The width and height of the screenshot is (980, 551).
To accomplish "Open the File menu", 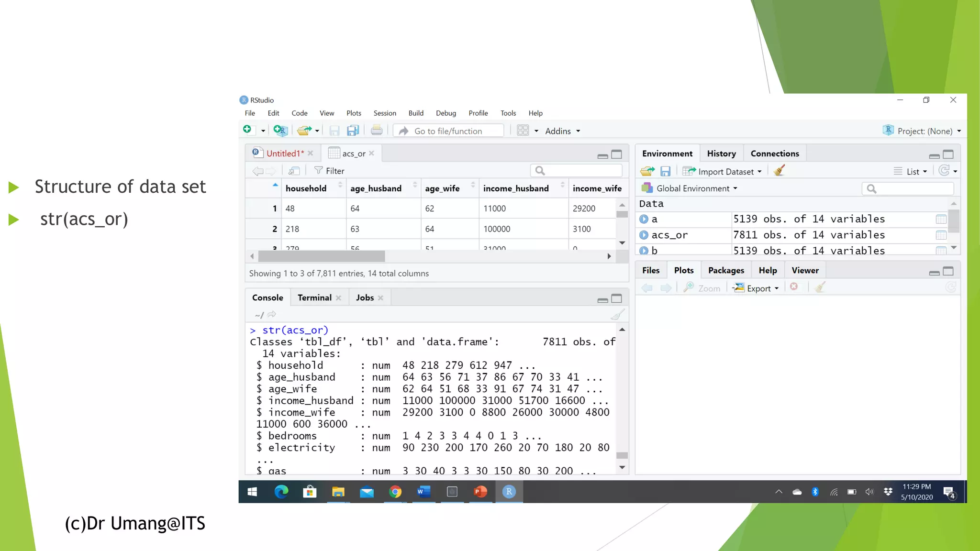I will coord(250,113).
